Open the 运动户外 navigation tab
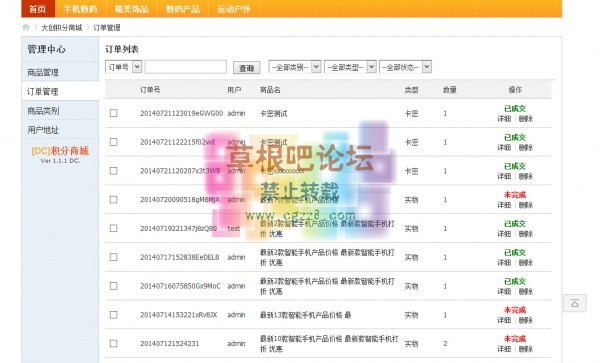Screen dimensions: 600x363 coord(234,9)
